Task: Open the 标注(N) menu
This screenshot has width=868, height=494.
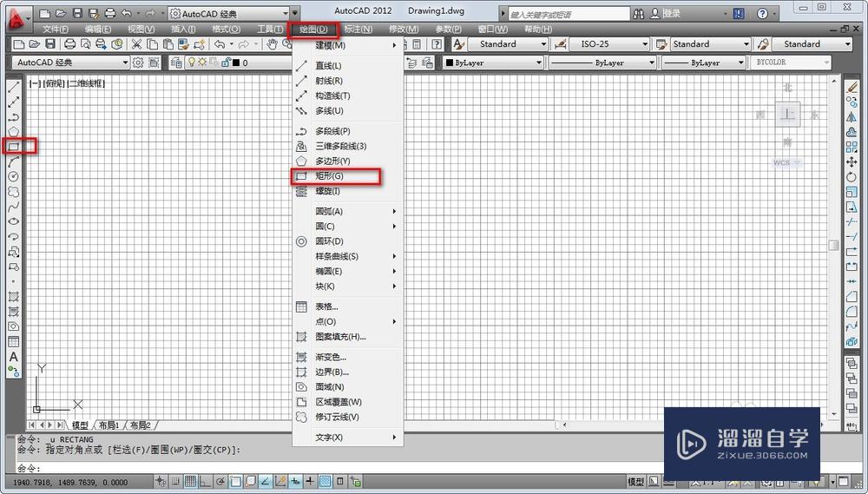Action: (358, 29)
